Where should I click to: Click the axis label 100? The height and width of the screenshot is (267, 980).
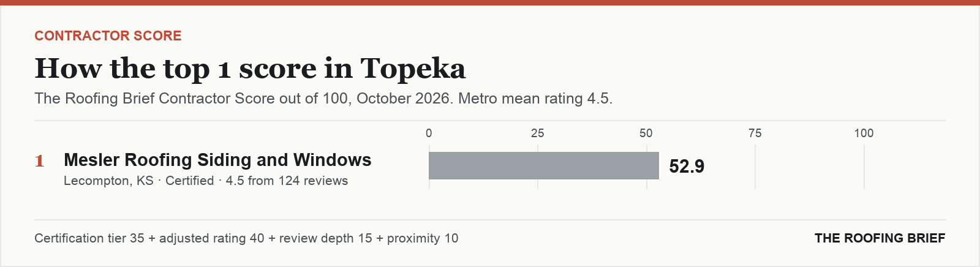(864, 133)
